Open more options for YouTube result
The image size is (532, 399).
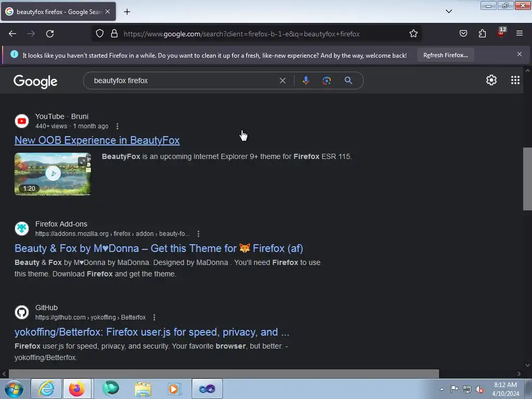pyautogui.click(x=117, y=126)
